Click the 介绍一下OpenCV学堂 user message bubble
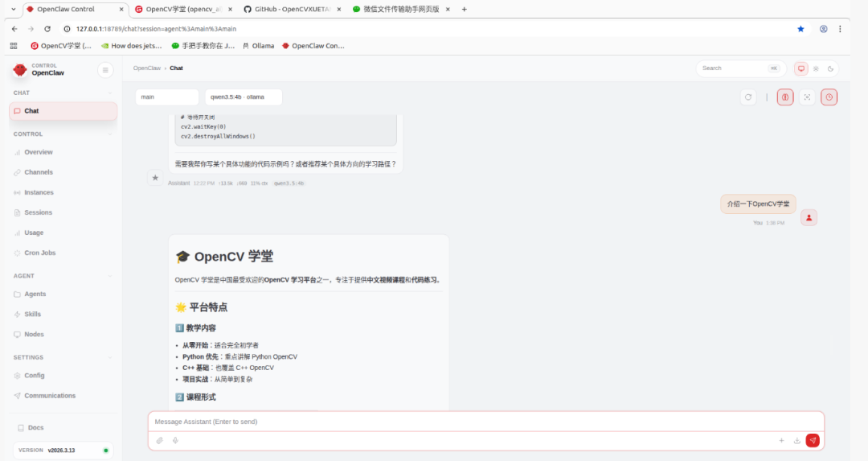Viewport: 868px width, 461px height. pos(758,204)
